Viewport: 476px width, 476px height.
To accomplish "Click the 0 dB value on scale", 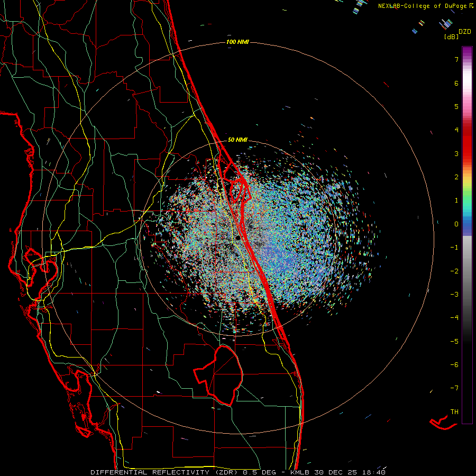I will click(x=456, y=224).
